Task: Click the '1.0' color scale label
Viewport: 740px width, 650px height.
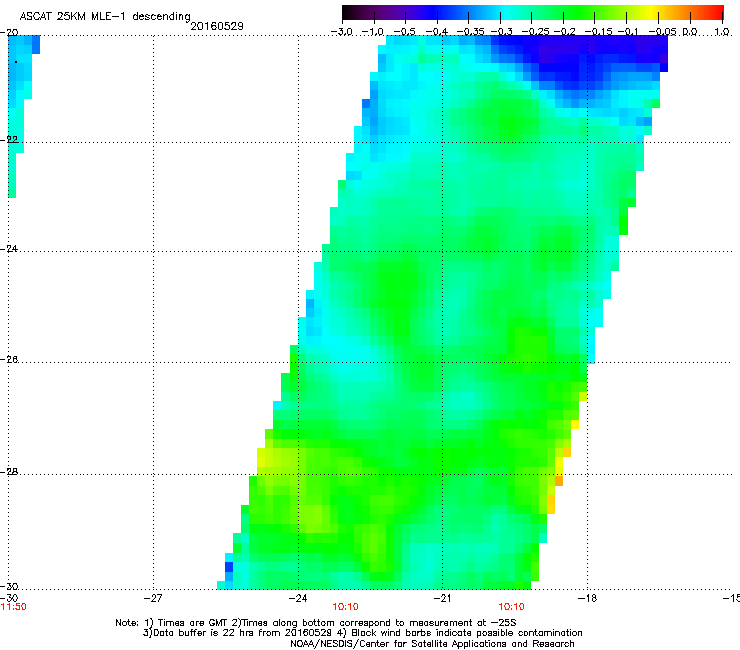Action: pyautogui.click(x=722, y=32)
